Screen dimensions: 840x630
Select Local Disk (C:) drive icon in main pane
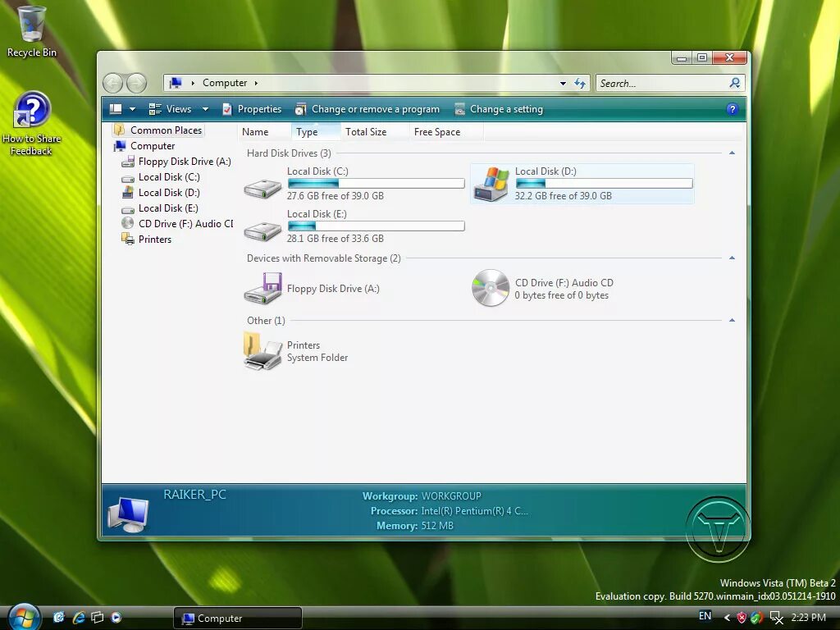coord(262,189)
